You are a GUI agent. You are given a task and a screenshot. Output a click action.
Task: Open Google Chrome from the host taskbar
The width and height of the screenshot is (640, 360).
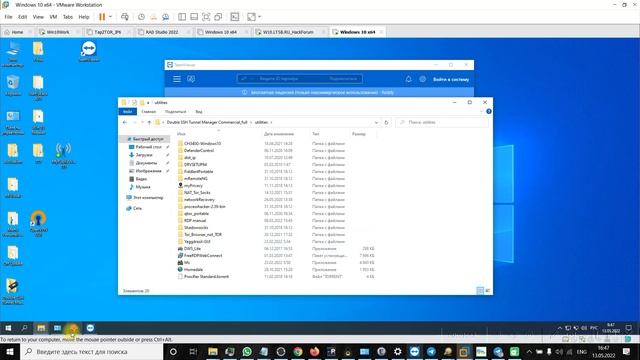point(298,351)
